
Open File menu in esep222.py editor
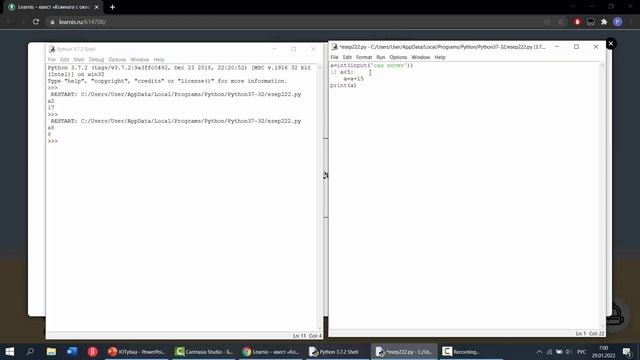pyautogui.click(x=334, y=57)
